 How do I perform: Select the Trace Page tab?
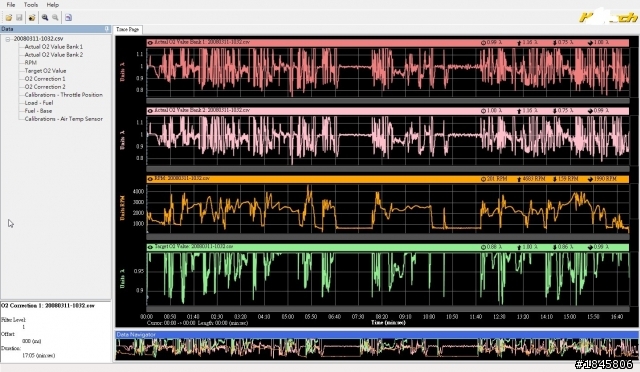coord(127,29)
